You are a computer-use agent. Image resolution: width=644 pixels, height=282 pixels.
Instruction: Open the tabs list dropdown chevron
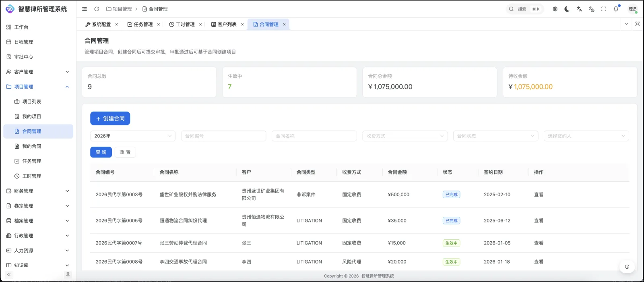point(626,24)
